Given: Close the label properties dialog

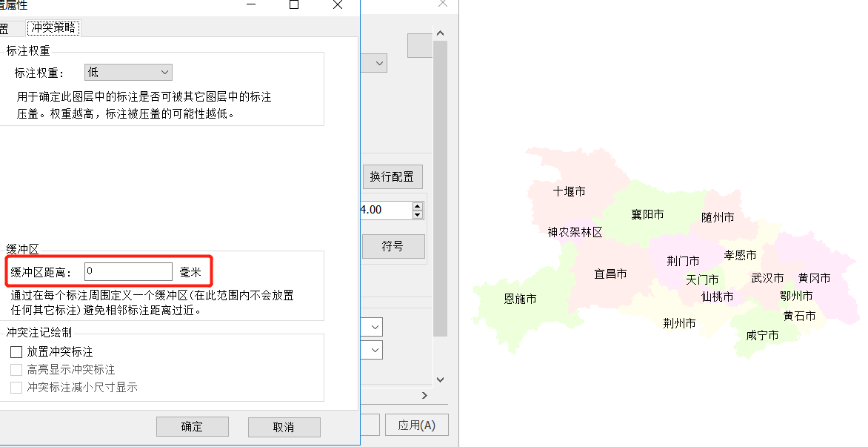Looking at the screenshot, I should (x=338, y=4).
